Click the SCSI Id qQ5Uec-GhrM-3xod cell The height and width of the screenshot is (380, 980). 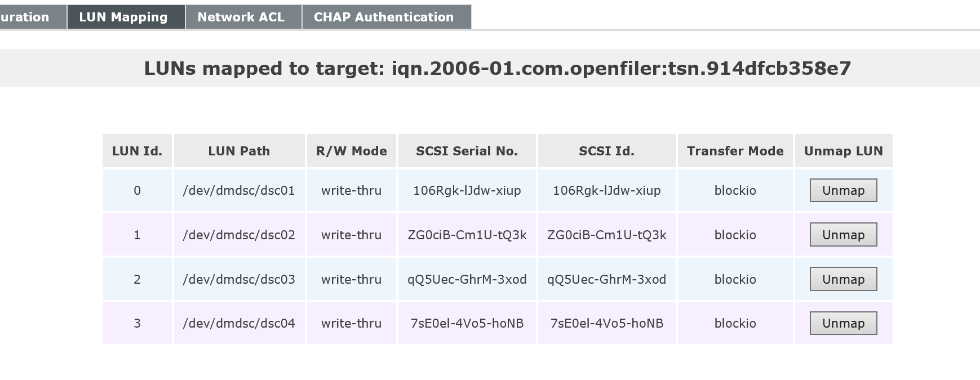[x=606, y=279]
